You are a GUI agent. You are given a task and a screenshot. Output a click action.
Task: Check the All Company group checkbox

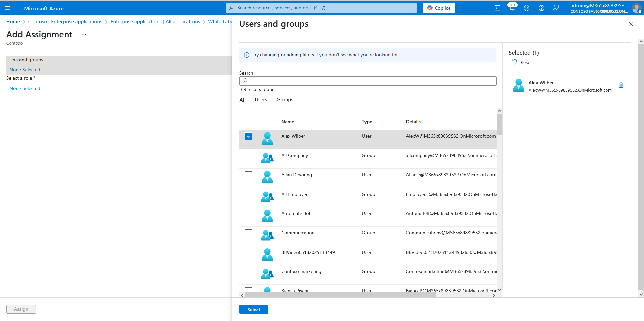point(248,156)
